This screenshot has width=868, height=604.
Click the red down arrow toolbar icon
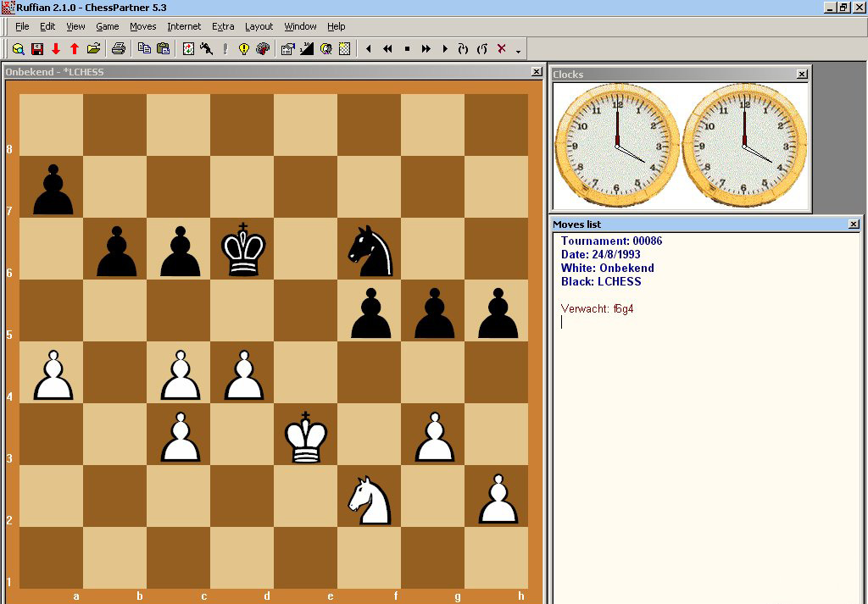pos(56,49)
